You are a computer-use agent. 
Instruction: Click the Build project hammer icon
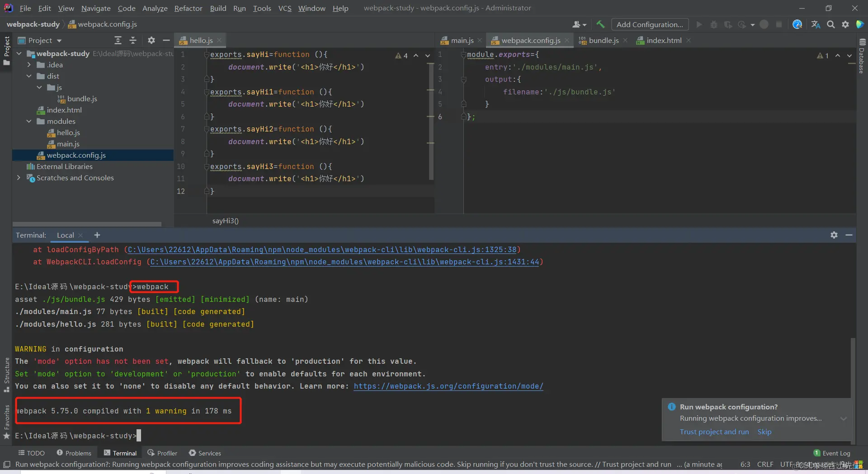(600, 24)
